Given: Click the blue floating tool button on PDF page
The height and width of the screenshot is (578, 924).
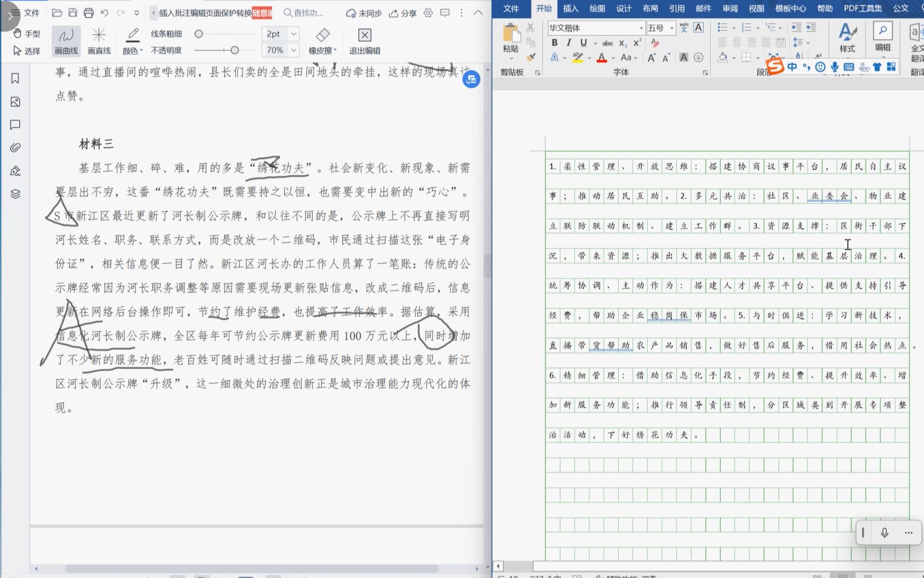Looking at the screenshot, I should (x=471, y=80).
